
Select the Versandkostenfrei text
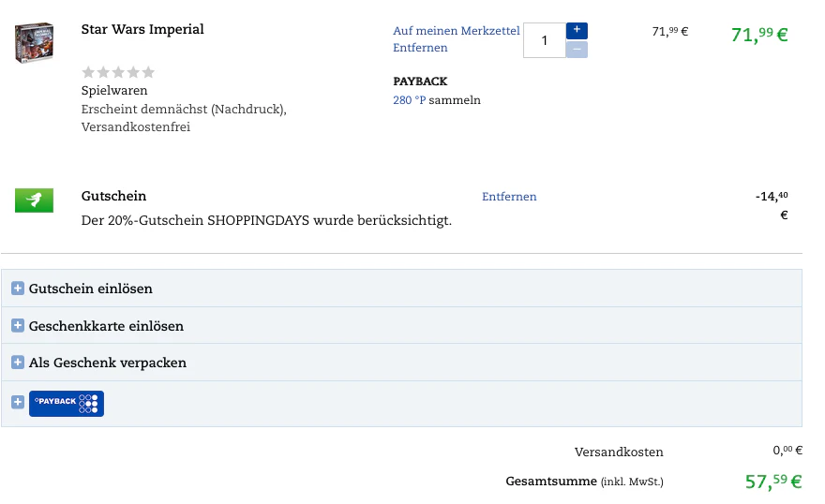136,127
